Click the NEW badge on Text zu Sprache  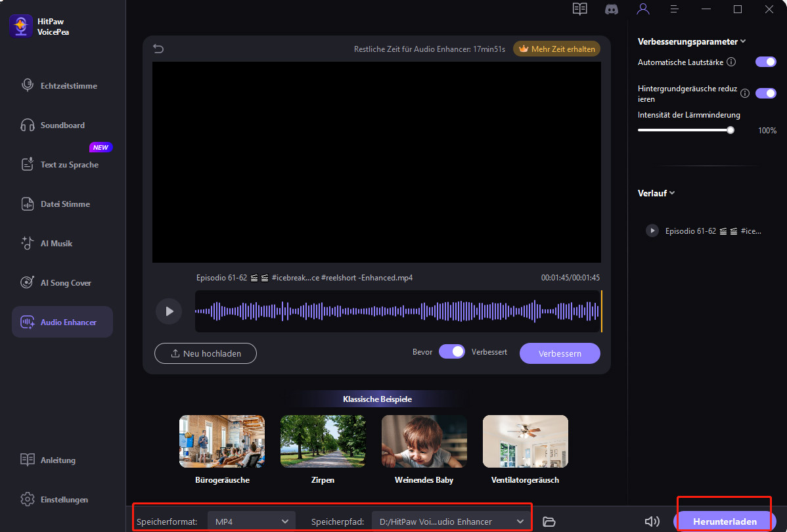101,148
